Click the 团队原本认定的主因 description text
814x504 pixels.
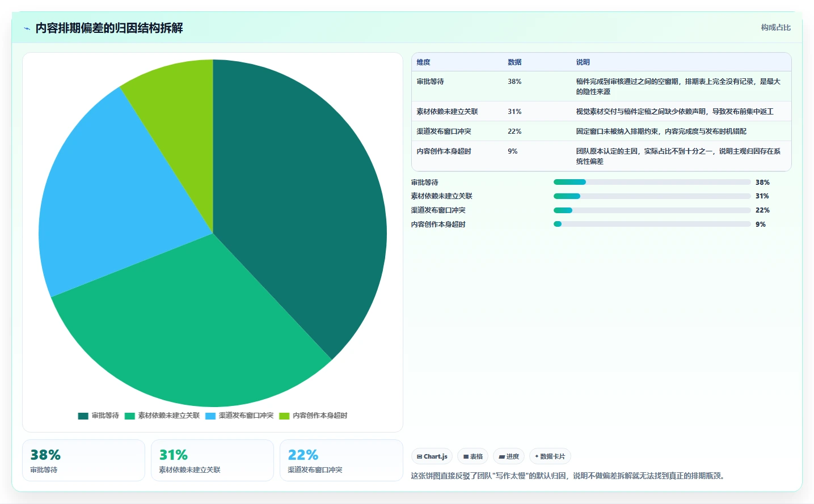coord(678,156)
